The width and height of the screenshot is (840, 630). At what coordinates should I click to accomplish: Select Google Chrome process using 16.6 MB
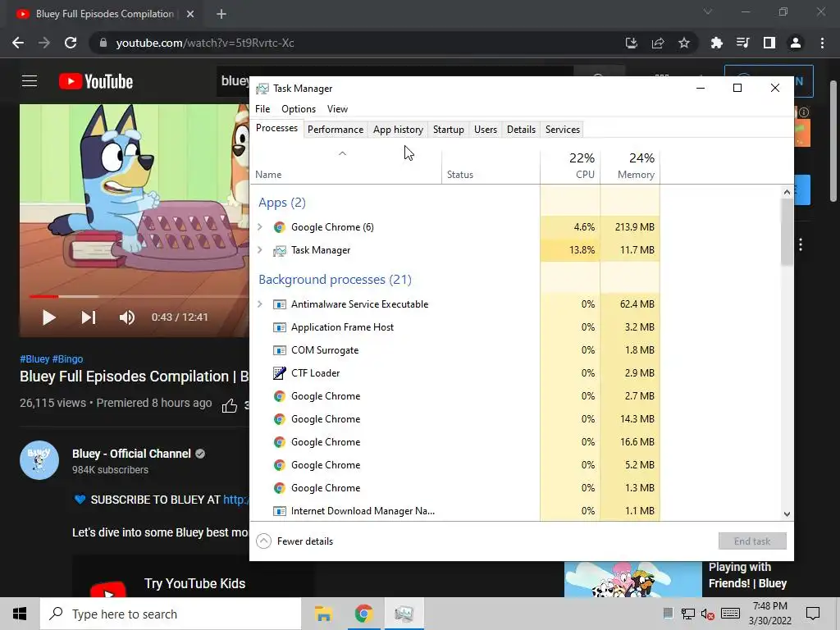coord(455,442)
